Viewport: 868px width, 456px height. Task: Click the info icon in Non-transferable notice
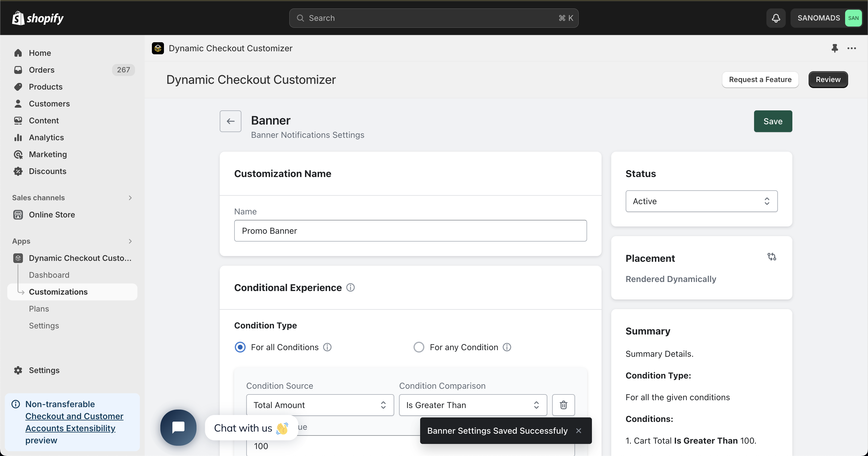click(x=16, y=404)
